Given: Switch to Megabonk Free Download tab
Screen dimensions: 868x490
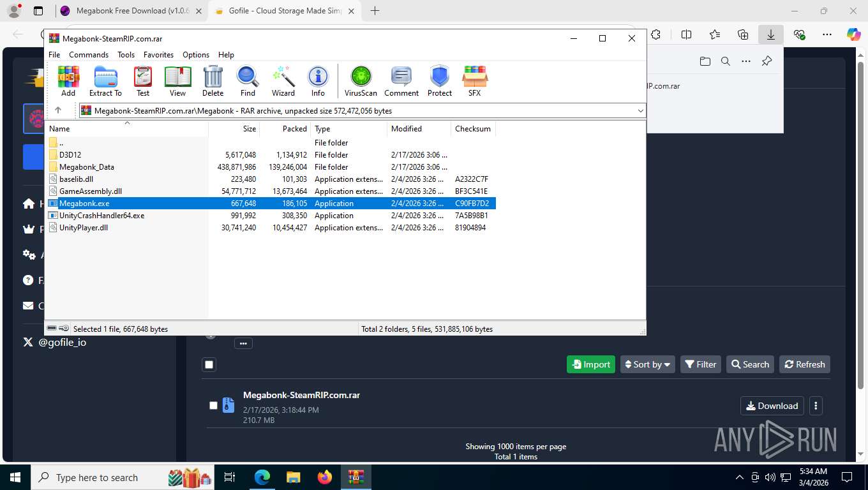Looking at the screenshot, I should 131,11.
